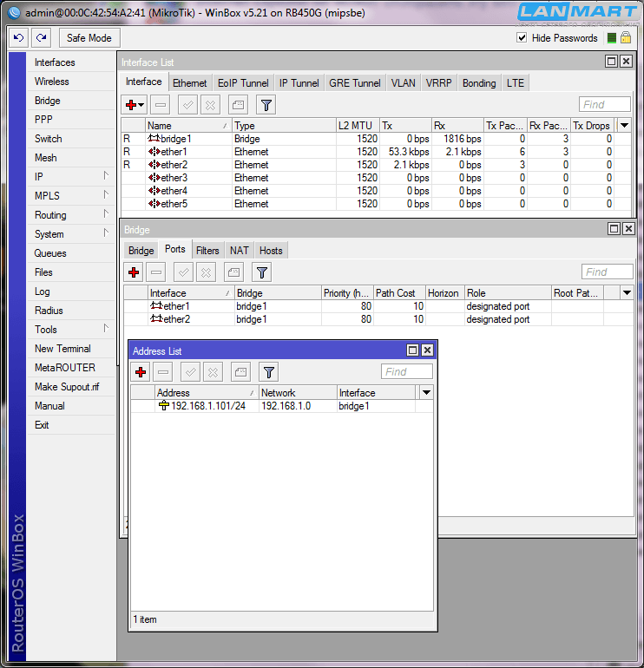644x668 pixels.
Task: Click the Undo arrow icon
Action: (x=19, y=38)
